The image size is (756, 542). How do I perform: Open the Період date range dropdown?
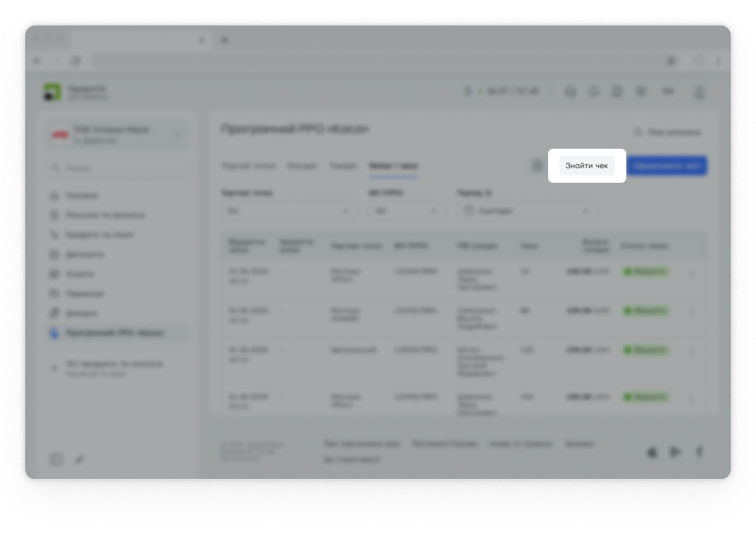pyautogui.click(x=527, y=211)
